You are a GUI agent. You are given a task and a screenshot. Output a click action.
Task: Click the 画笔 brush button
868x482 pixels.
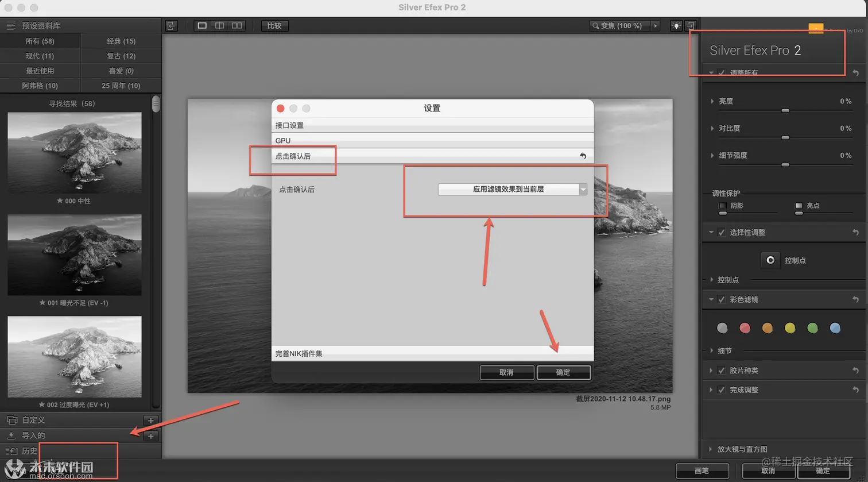click(702, 471)
